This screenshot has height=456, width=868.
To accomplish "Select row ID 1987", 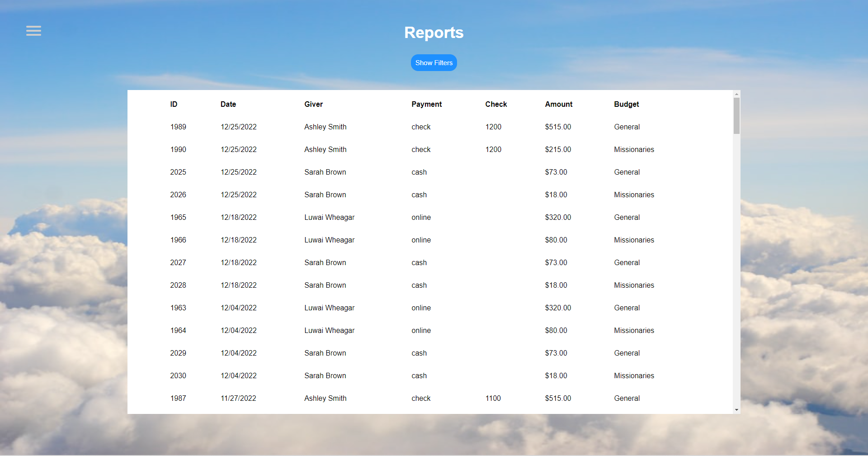I will coord(430,398).
